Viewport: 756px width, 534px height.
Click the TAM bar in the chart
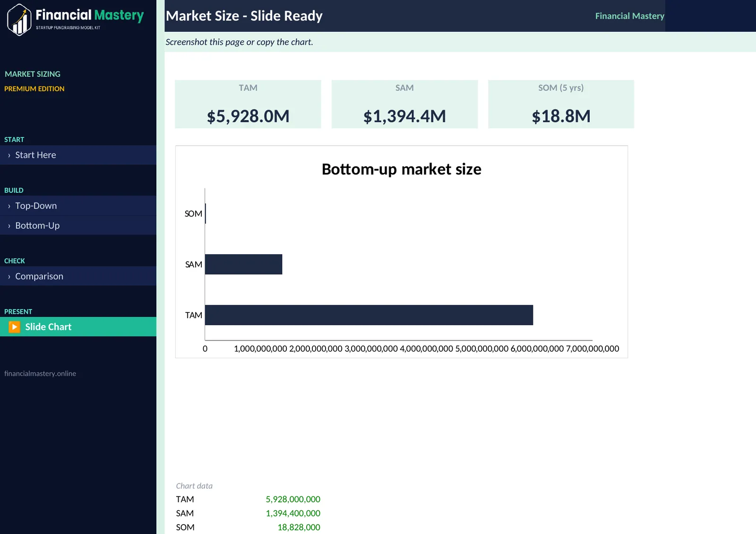click(x=369, y=315)
